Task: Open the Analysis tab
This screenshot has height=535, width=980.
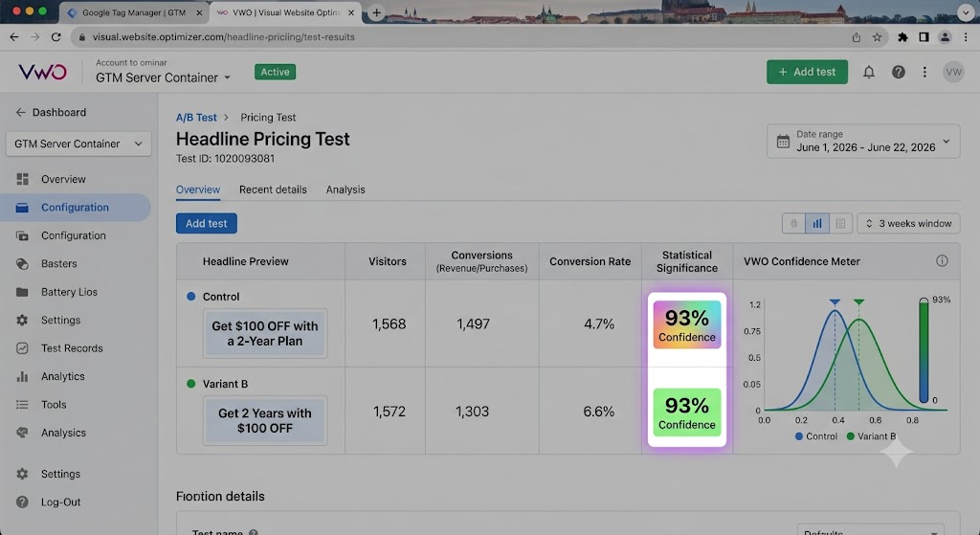Action: (345, 189)
